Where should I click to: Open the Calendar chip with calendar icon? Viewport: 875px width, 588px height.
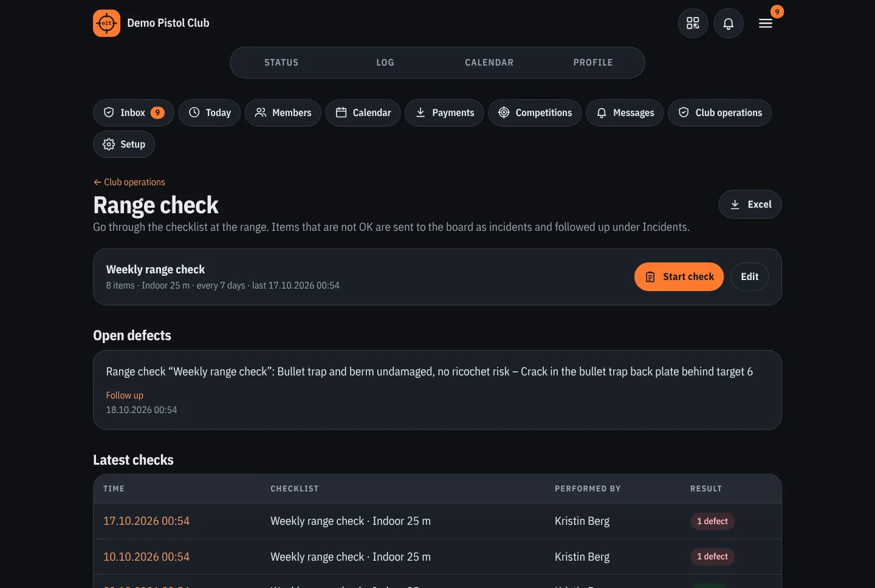pos(363,113)
